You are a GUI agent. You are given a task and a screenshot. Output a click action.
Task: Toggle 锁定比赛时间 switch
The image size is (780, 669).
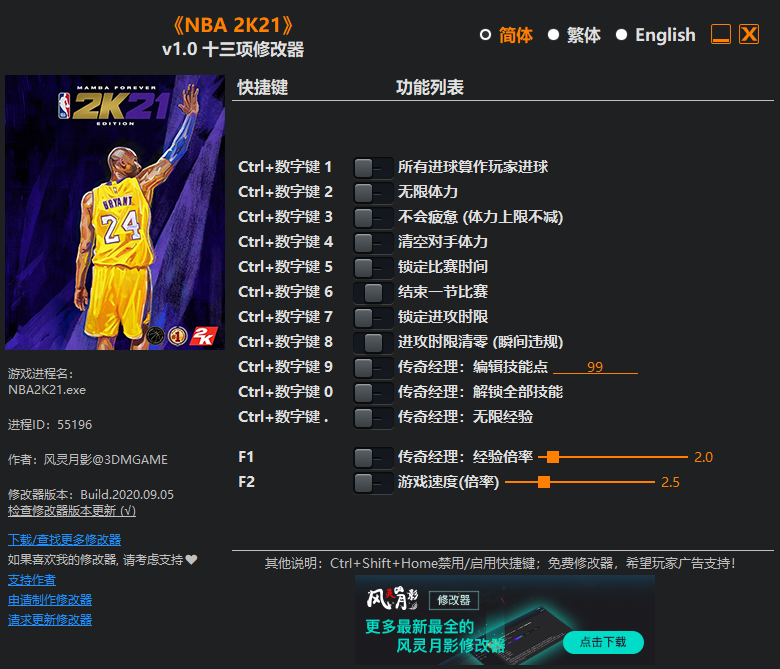pos(373,268)
